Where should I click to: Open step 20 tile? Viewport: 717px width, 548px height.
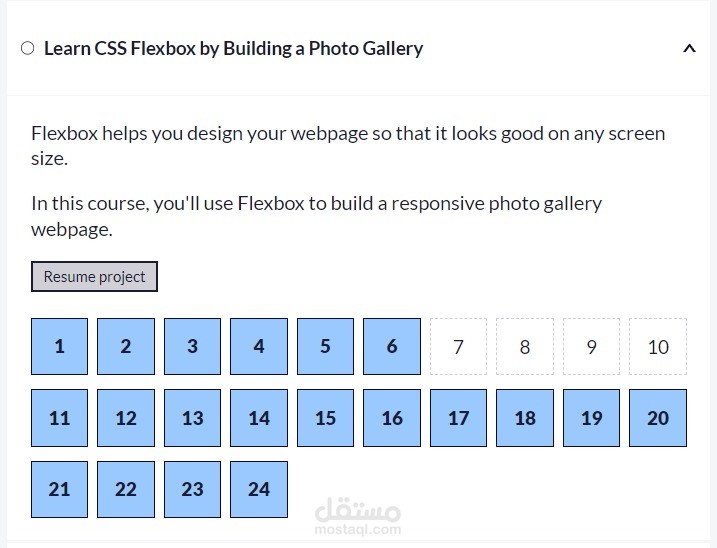pos(657,418)
